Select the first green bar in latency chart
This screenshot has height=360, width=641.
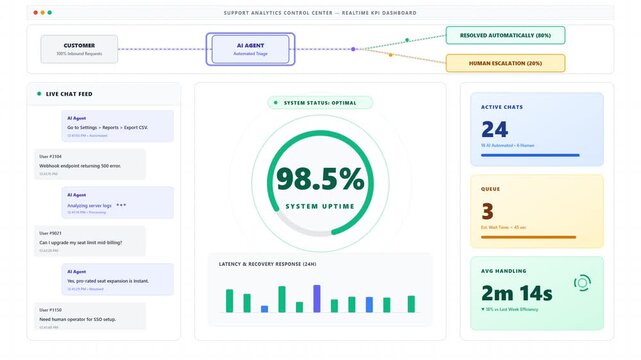pos(230,301)
